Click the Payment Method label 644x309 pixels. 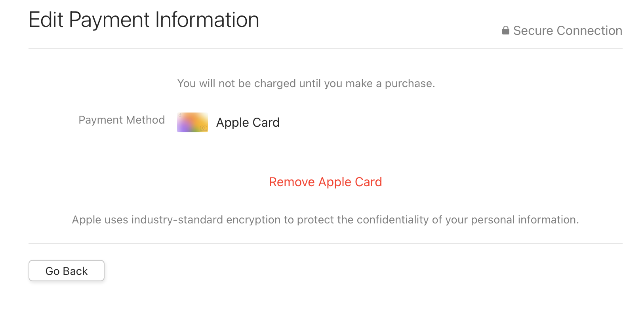122,120
